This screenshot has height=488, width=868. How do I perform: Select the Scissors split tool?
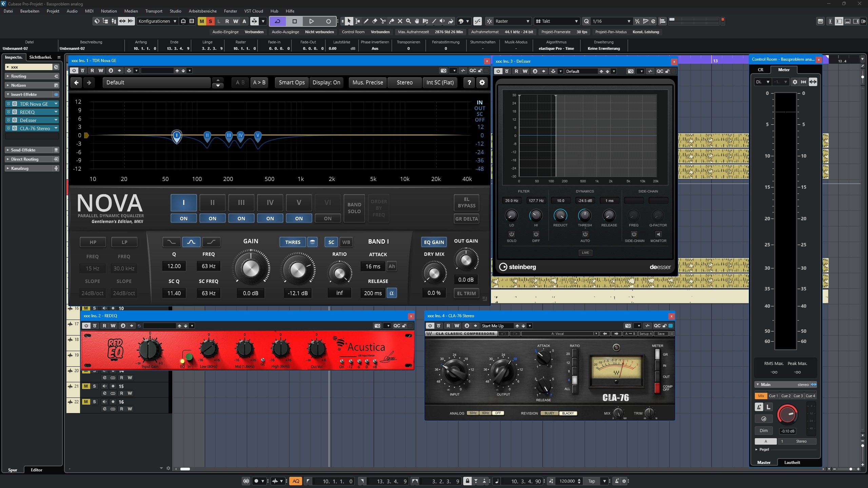pos(383,21)
